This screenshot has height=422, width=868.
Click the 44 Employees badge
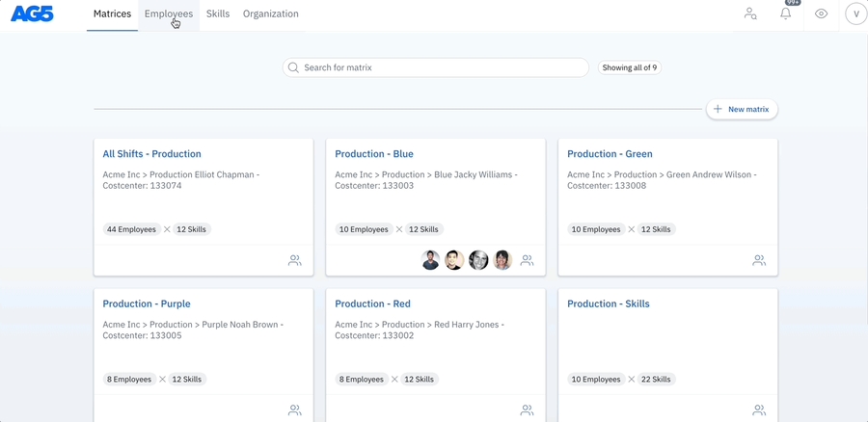point(131,229)
